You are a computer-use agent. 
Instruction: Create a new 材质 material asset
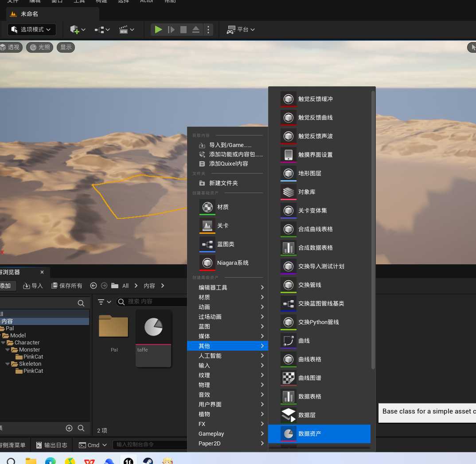pyautogui.click(x=223, y=207)
